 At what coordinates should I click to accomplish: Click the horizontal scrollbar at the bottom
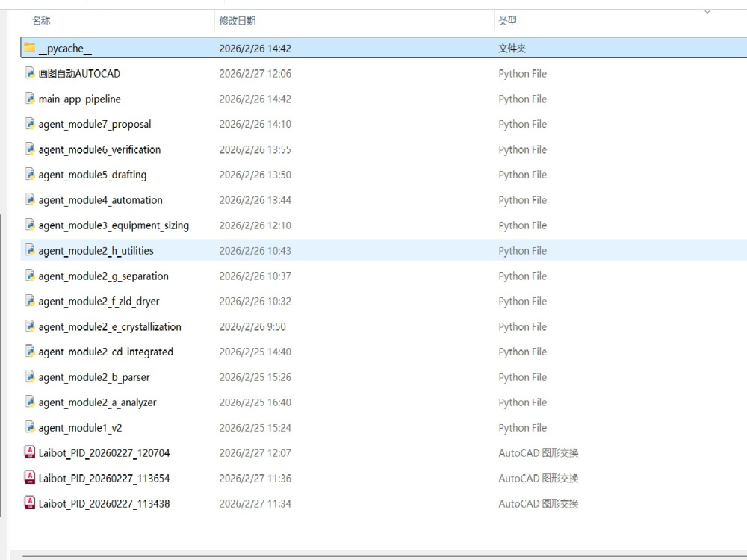coord(384,556)
